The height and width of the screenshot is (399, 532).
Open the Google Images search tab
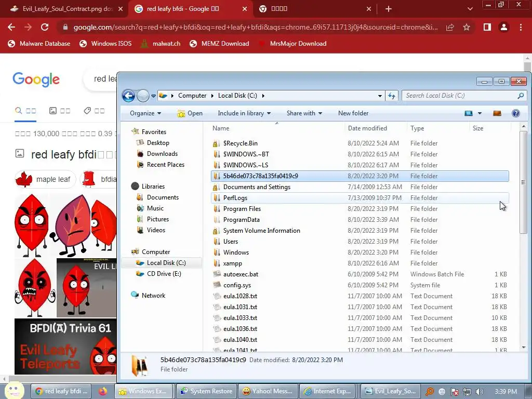tap(60, 111)
